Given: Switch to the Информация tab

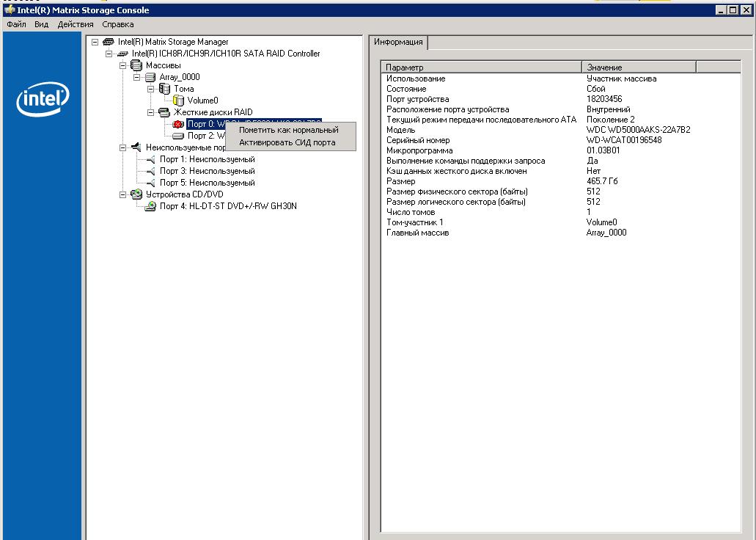Looking at the screenshot, I should pos(398,42).
